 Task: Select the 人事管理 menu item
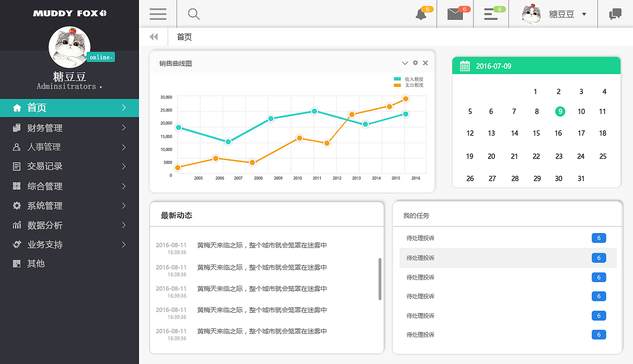pos(69,147)
